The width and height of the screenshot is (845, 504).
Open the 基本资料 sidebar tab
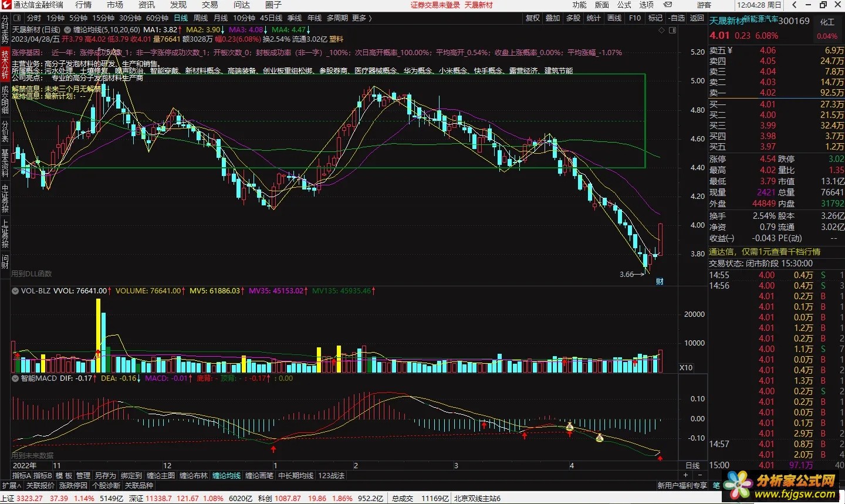click(5, 163)
